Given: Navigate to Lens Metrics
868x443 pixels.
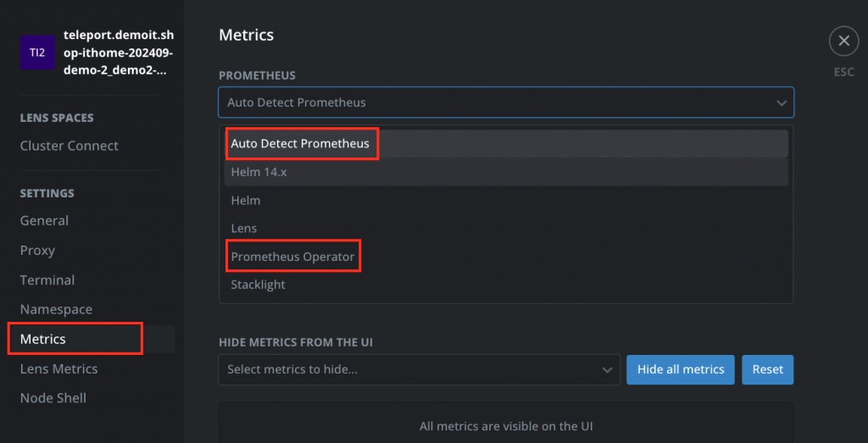Looking at the screenshot, I should [58, 368].
